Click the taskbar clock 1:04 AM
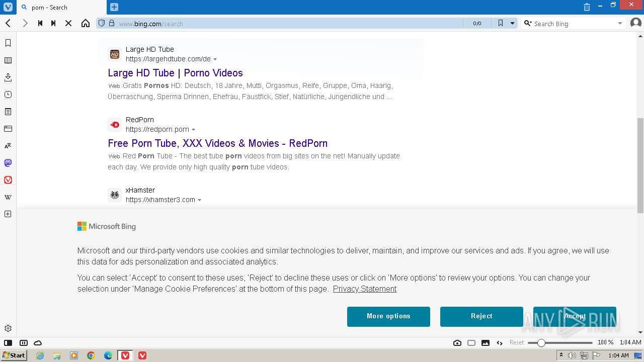644x362 pixels. [618, 355]
